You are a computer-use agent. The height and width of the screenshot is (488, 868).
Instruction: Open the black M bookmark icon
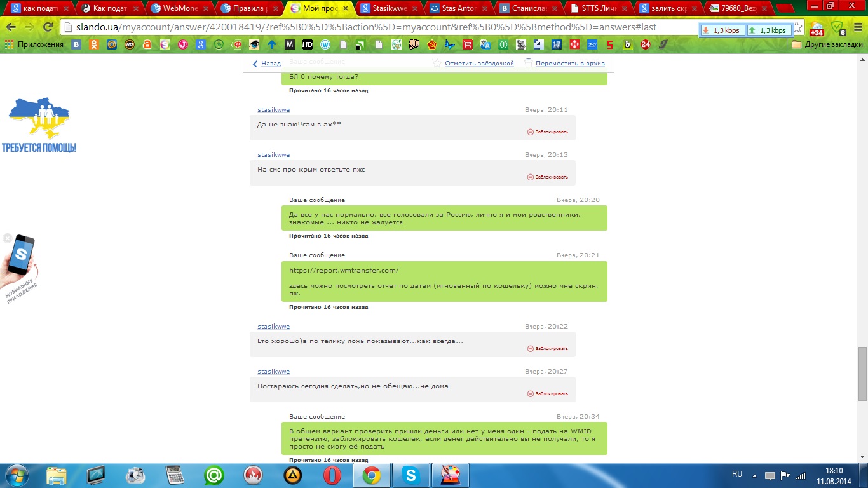(290, 45)
